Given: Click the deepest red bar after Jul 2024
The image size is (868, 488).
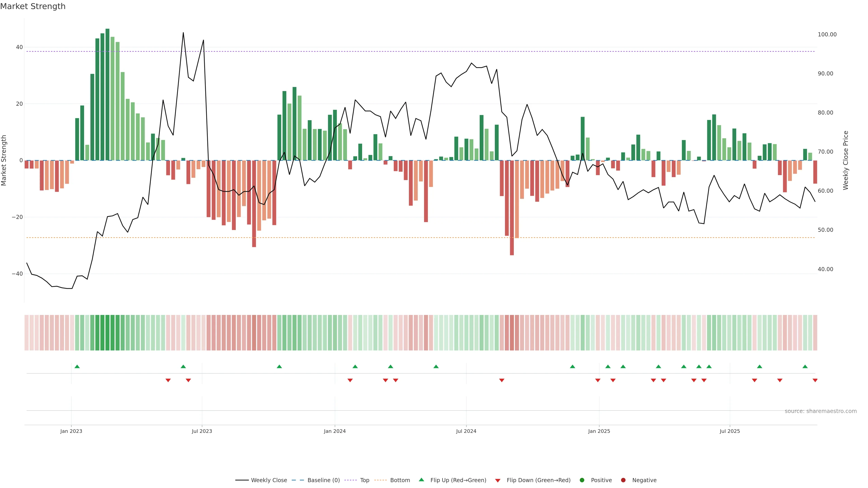Looking at the screenshot, I should [x=512, y=207].
